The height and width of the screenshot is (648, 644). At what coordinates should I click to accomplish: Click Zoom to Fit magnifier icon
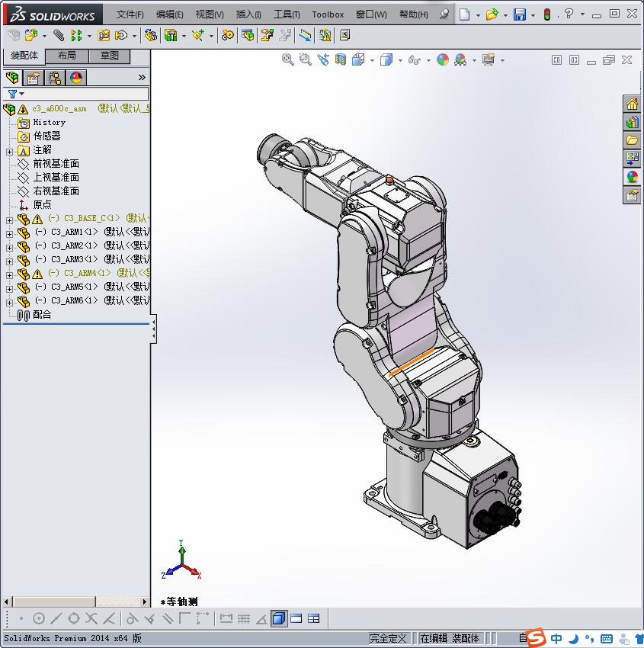point(287,60)
